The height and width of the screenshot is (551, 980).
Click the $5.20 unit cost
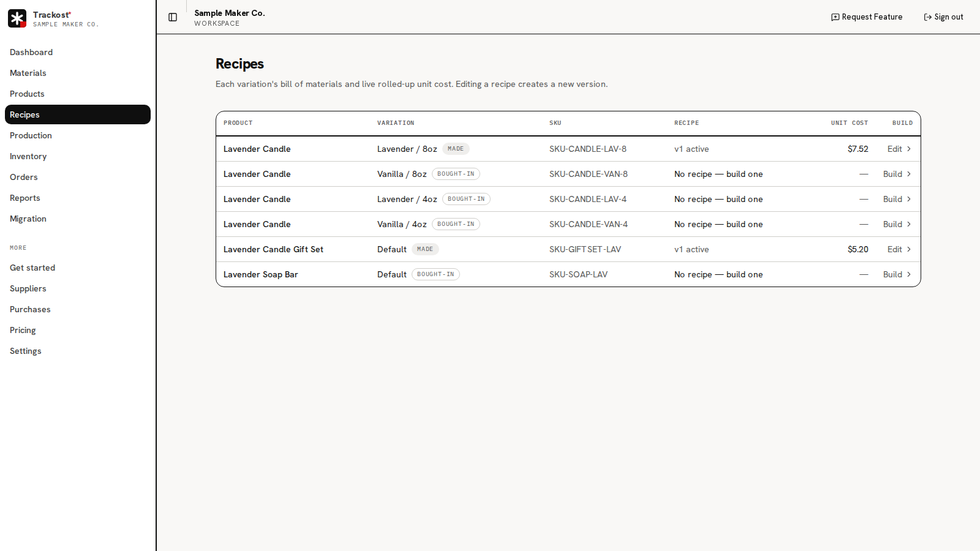coord(858,249)
